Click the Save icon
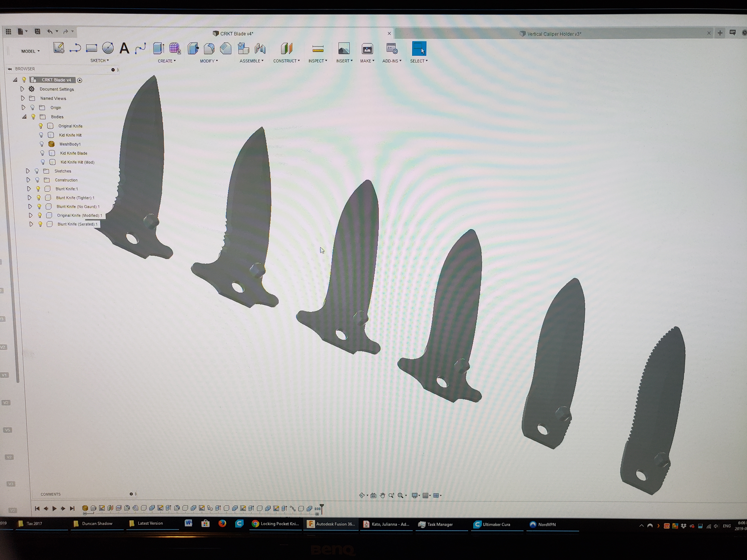Viewport: 747px width, 560px height. (x=37, y=31)
